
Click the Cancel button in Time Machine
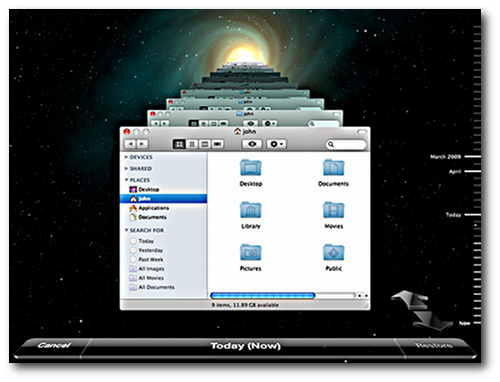pyautogui.click(x=54, y=345)
